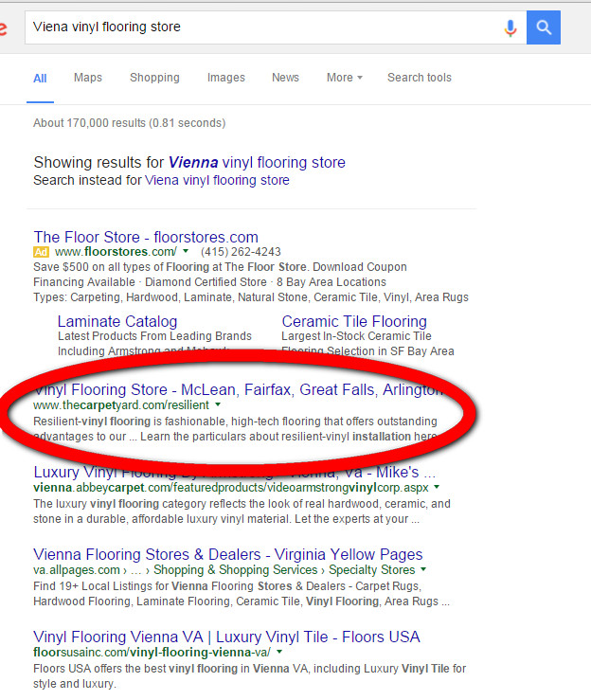Click the floorsusainc.com/vinyl-flooring-vienna-va/ URL text
Screen dimensions: 591x700
(152, 653)
